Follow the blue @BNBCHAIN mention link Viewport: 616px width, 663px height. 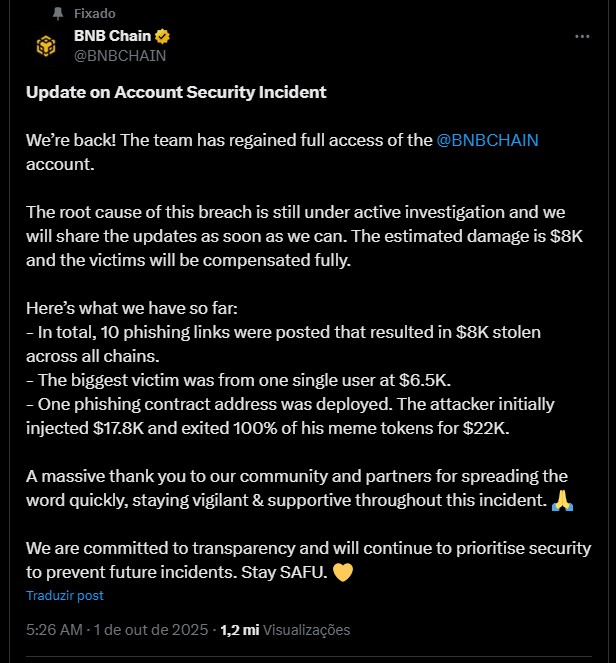(487, 140)
